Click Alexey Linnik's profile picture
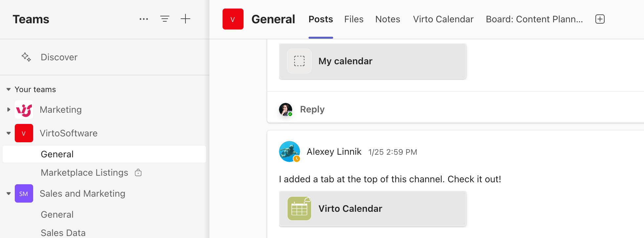The image size is (644, 238). click(x=289, y=151)
